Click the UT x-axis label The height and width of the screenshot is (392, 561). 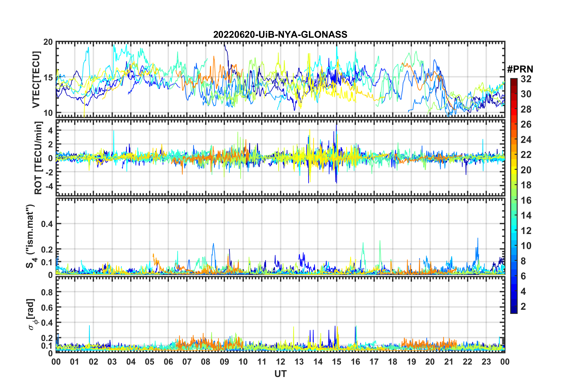click(x=280, y=374)
